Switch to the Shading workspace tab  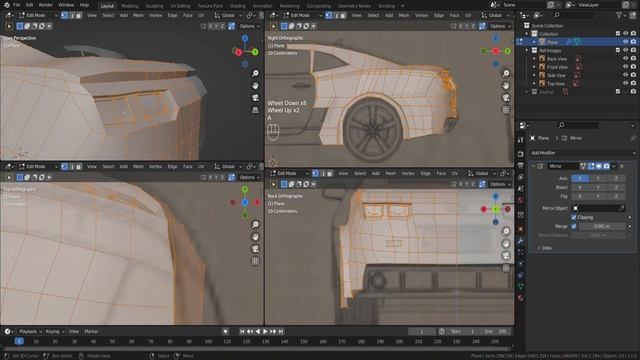[238, 6]
